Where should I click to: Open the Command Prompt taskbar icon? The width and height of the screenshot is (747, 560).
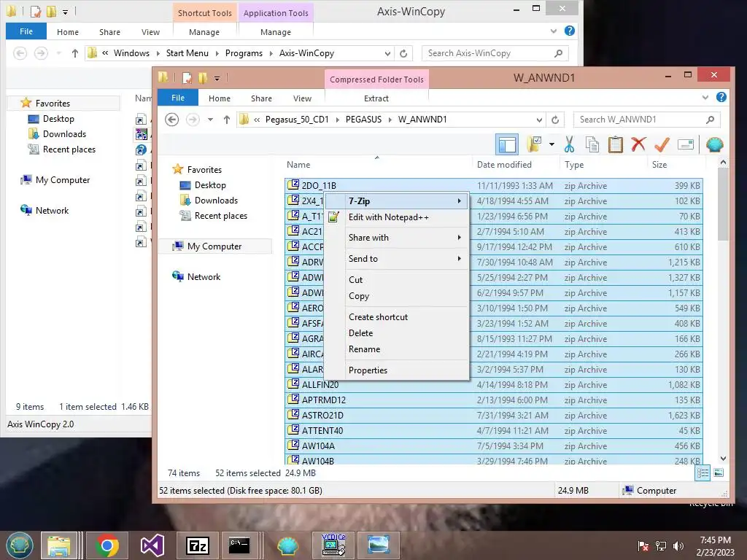(x=239, y=545)
